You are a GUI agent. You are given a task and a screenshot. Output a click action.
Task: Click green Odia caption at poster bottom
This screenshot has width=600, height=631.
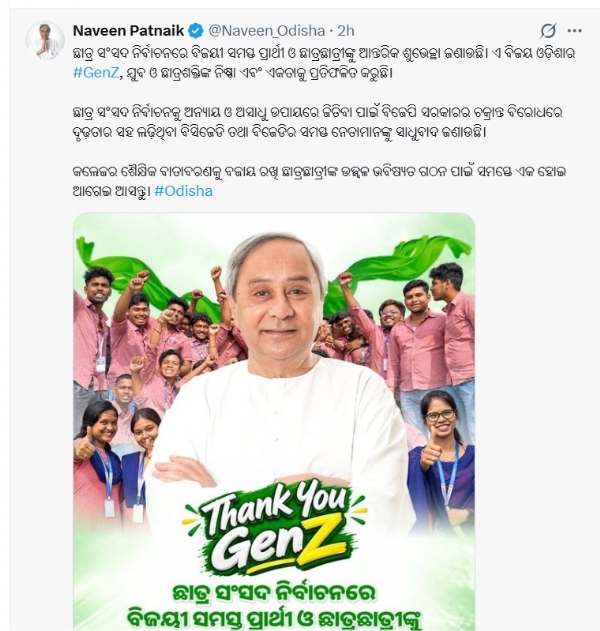(274, 606)
